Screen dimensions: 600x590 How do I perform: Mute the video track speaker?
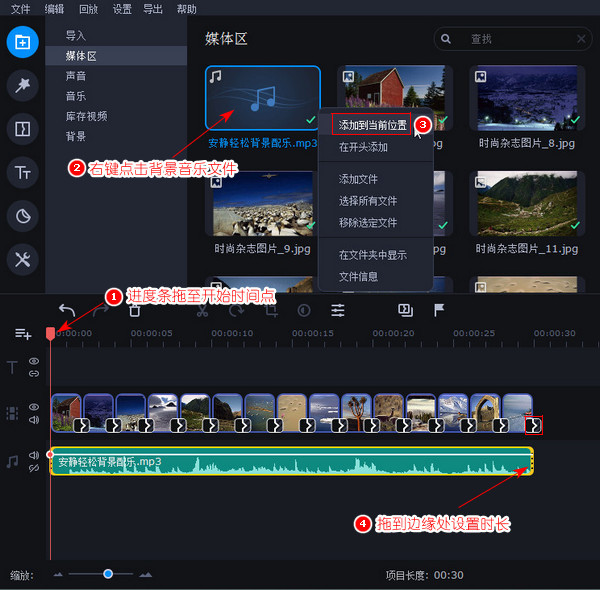[x=34, y=420]
